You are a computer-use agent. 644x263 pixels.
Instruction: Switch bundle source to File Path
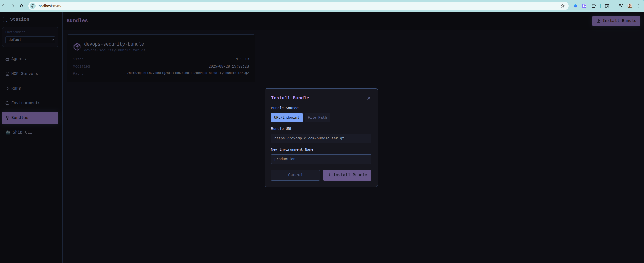(x=317, y=118)
